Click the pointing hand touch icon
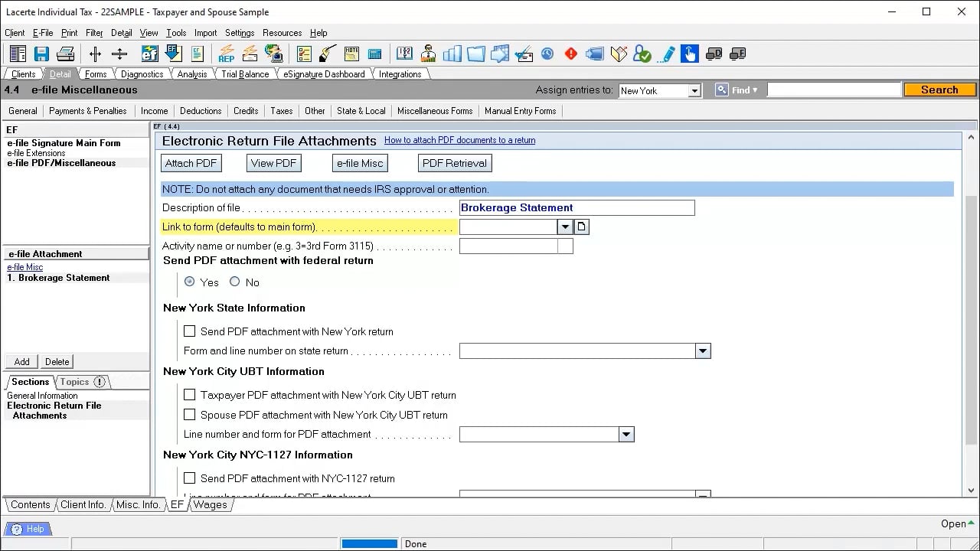Image resolution: width=980 pixels, height=551 pixels. 690,54
